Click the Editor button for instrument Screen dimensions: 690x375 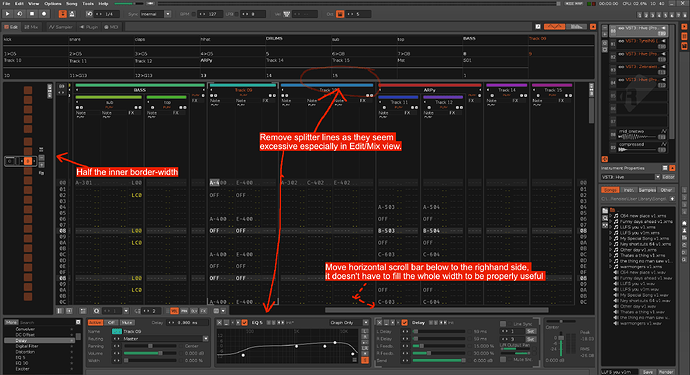pos(668,177)
